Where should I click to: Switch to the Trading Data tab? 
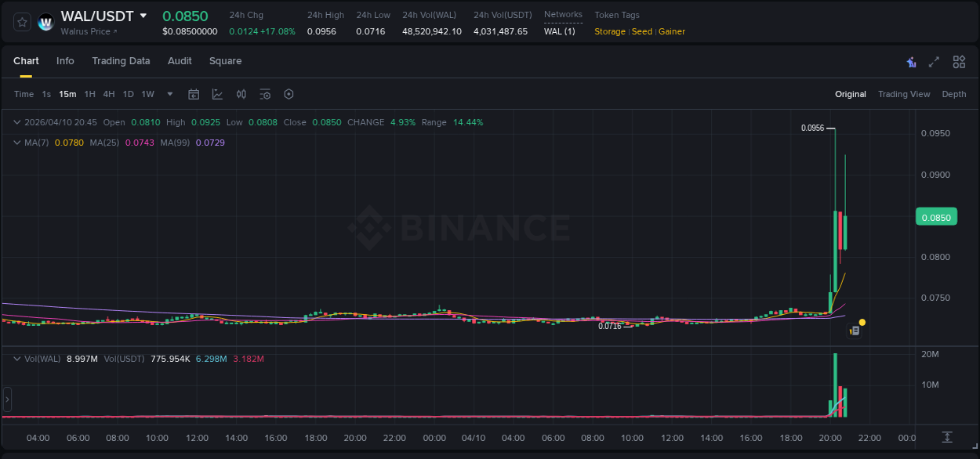[x=121, y=61]
